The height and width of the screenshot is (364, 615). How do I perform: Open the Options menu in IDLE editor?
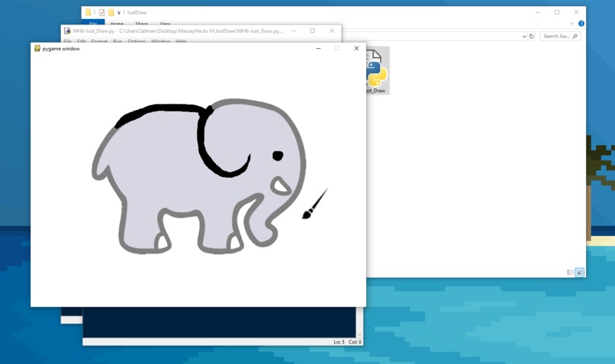pos(137,40)
